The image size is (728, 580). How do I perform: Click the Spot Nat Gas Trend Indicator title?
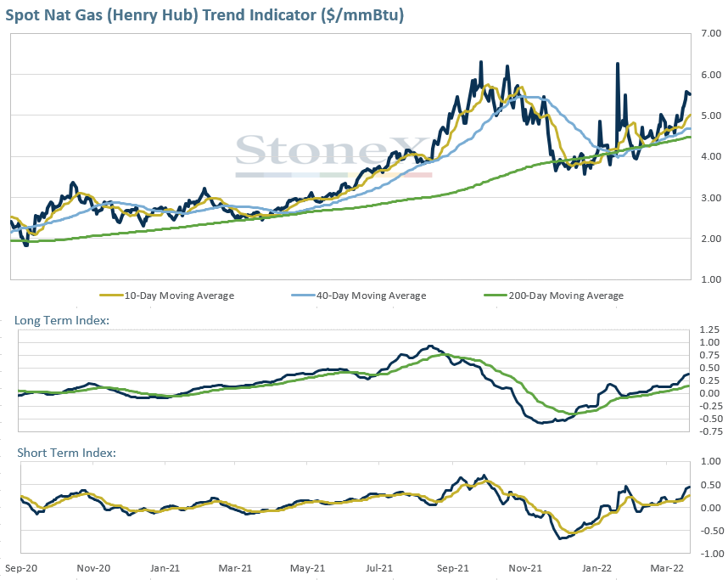point(204,15)
